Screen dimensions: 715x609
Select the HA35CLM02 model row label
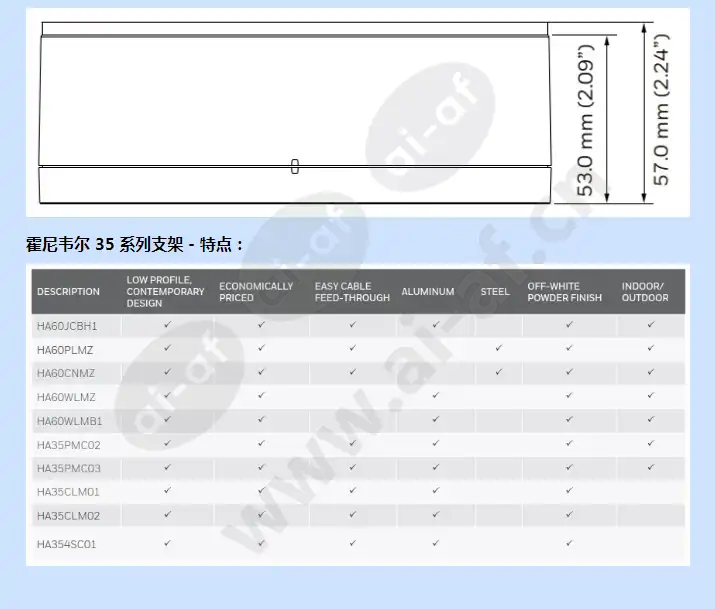[x=68, y=516]
